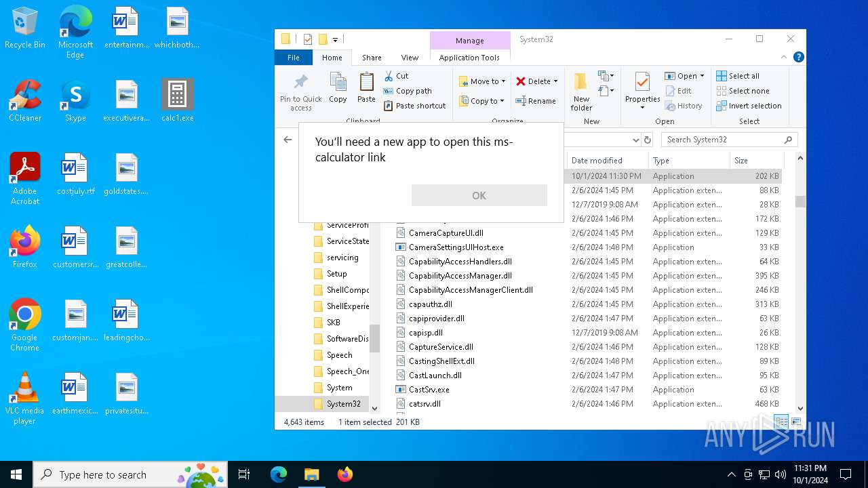
Task: Select the servicing folder in tree
Action: (342, 258)
